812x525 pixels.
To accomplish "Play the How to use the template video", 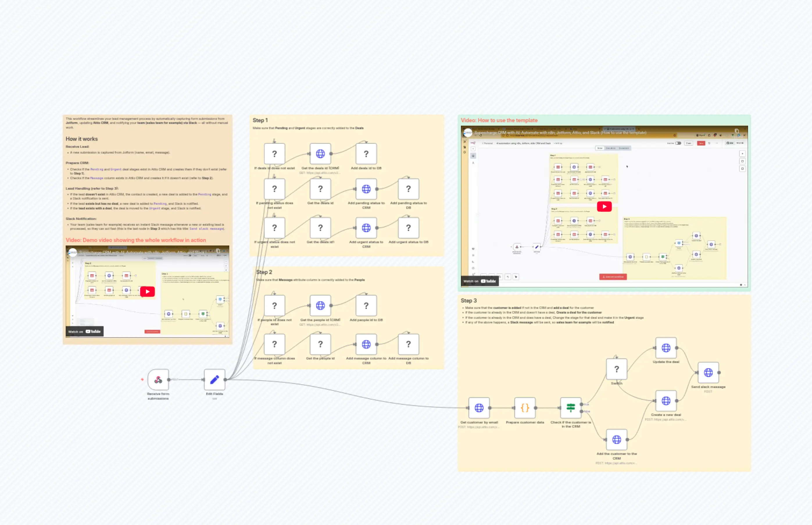I will point(604,206).
